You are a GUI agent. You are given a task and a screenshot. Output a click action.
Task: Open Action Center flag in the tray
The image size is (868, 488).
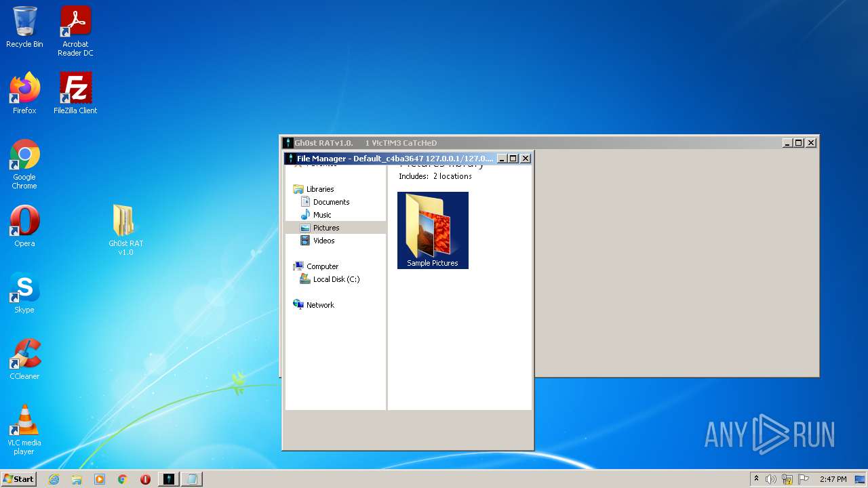804,479
